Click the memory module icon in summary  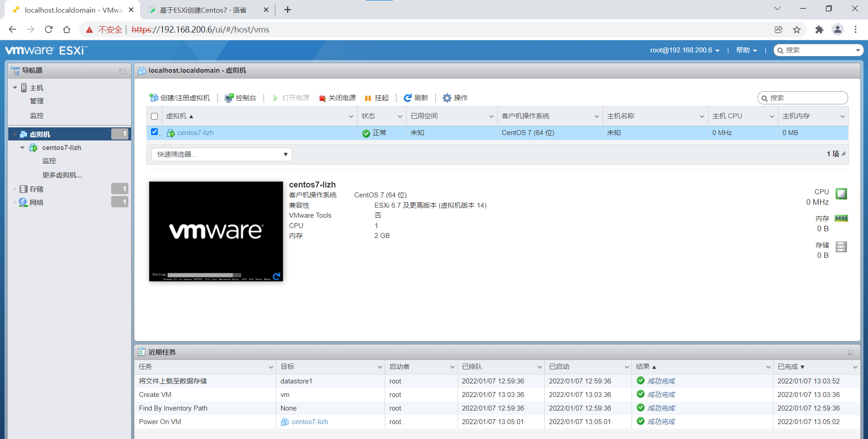click(841, 219)
